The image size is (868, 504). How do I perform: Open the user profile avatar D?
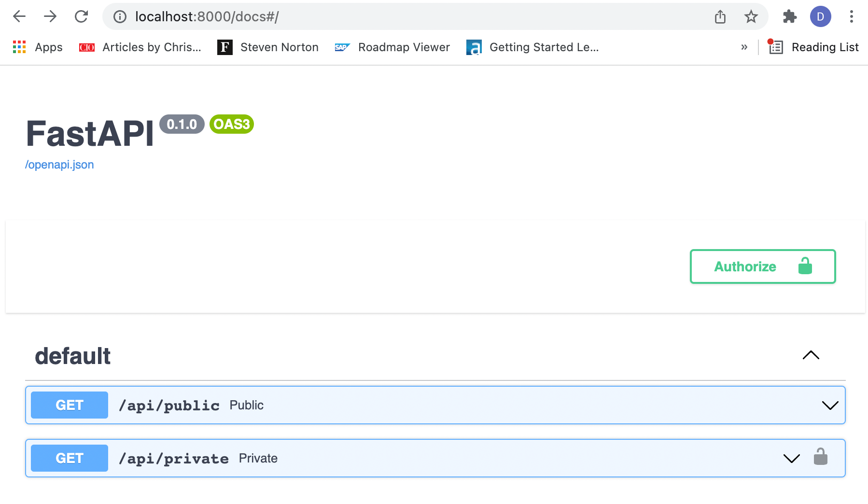(x=820, y=17)
